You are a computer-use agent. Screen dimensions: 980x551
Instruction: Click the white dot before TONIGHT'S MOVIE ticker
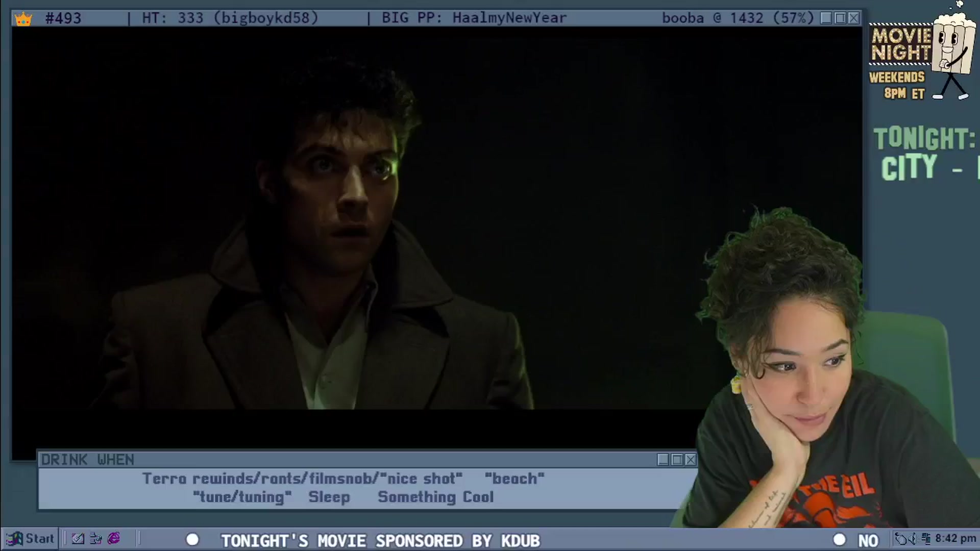(x=192, y=540)
